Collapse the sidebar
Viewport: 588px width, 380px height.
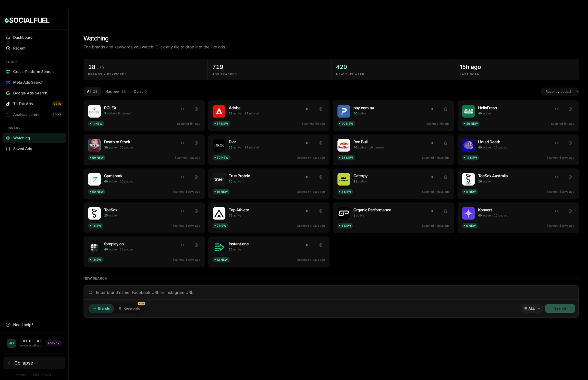point(34,363)
